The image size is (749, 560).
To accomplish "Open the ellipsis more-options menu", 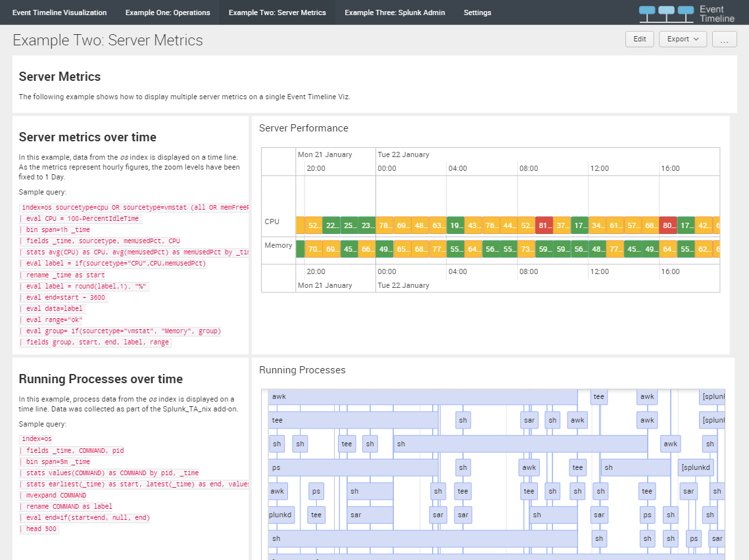I will click(724, 39).
